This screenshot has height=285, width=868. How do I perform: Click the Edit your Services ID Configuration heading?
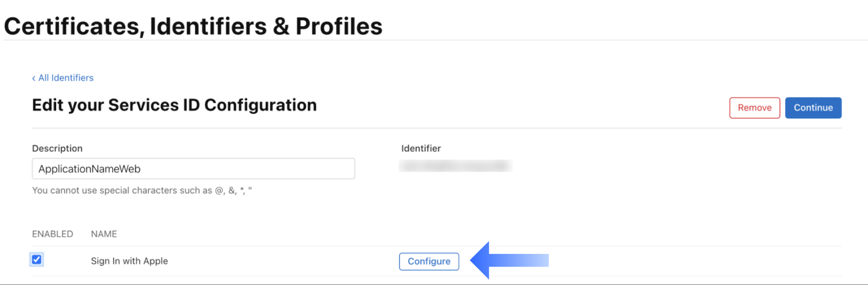174,105
